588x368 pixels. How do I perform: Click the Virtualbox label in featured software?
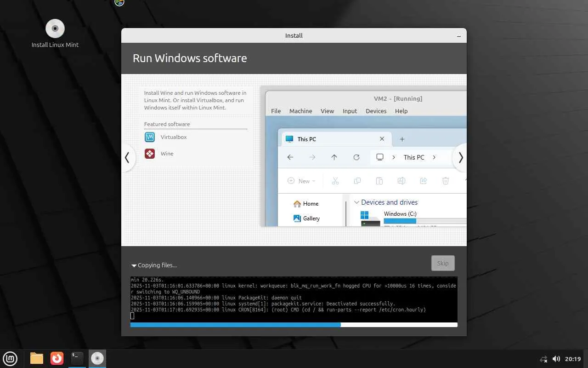point(174,137)
